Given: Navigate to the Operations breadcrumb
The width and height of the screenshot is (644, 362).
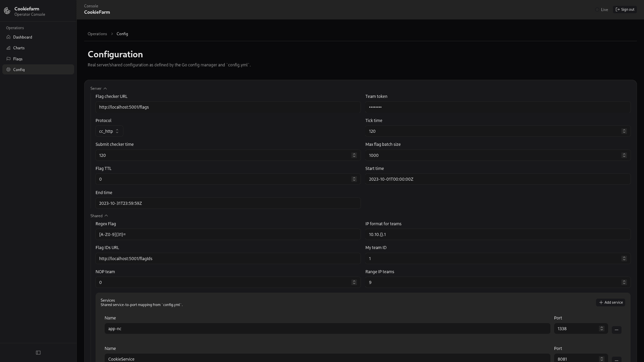Looking at the screenshot, I should point(97,34).
